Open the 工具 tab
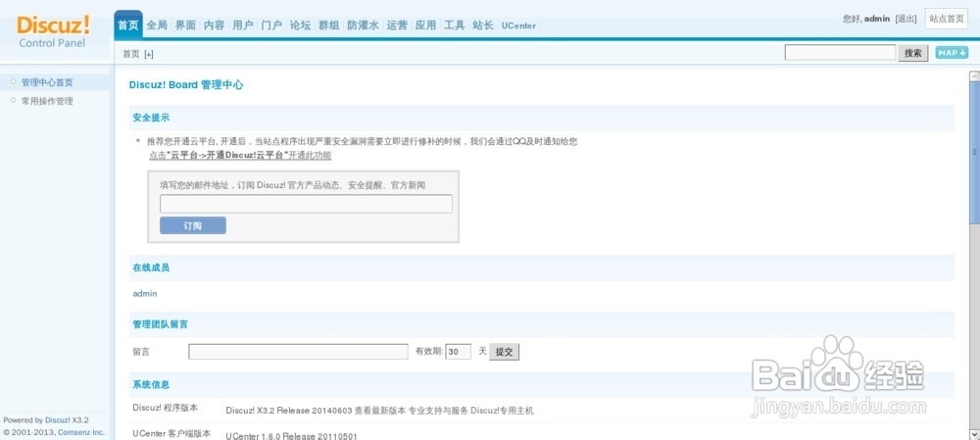This screenshot has height=440, width=980. point(455,25)
